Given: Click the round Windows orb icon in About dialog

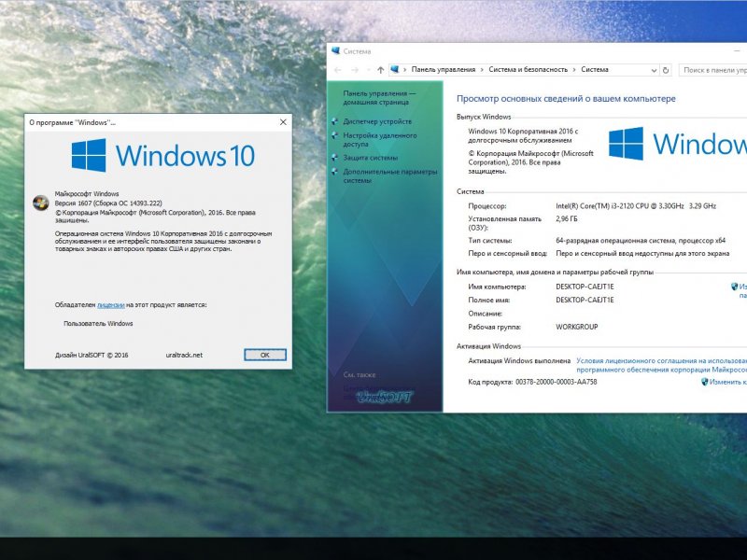Looking at the screenshot, I should (x=40, y=203).
